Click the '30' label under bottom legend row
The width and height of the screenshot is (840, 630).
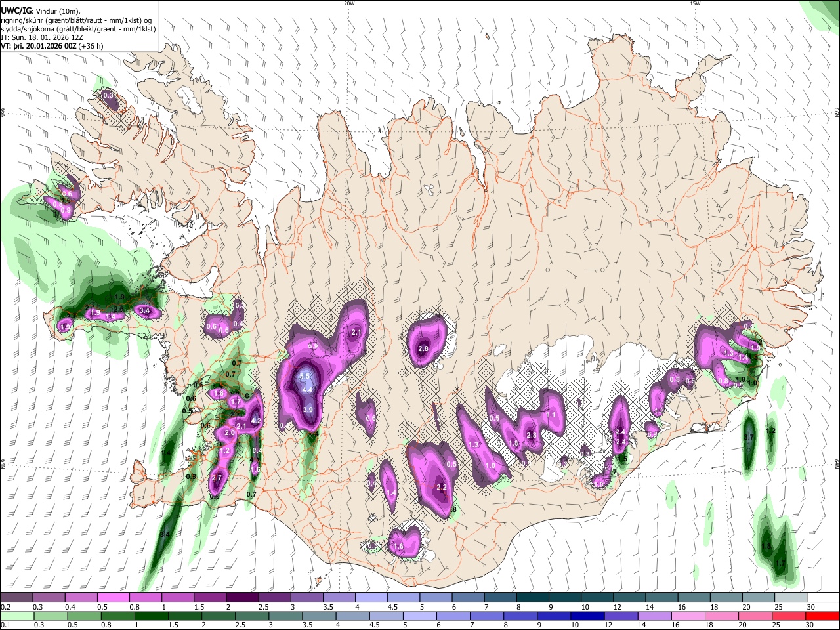[810, 625]
